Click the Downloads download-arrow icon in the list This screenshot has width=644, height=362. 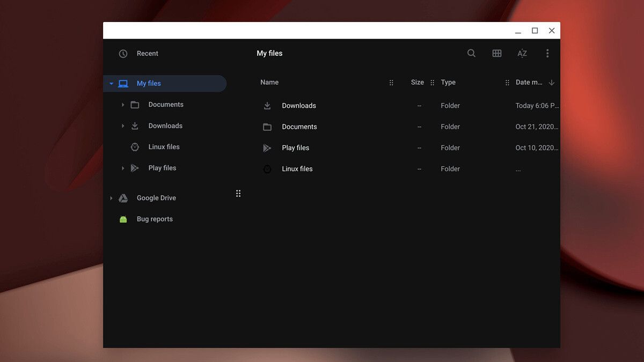(x=267, y=105)
